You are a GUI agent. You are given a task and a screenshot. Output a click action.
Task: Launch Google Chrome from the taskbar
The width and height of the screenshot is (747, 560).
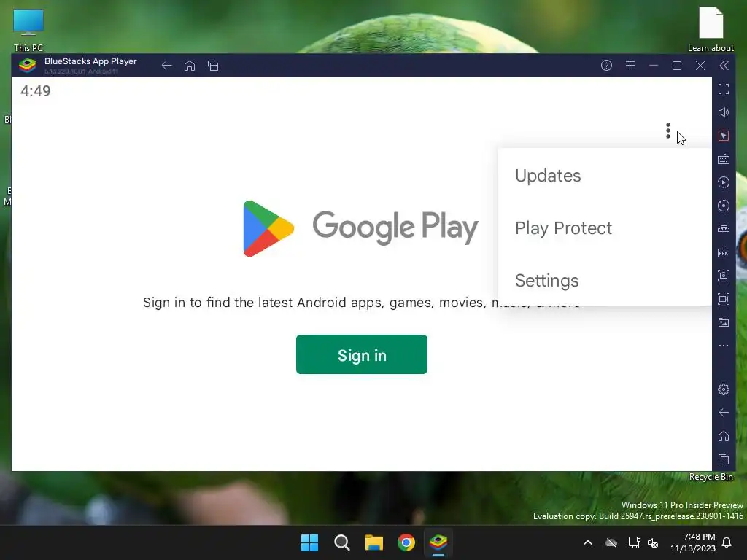[406, 542]
